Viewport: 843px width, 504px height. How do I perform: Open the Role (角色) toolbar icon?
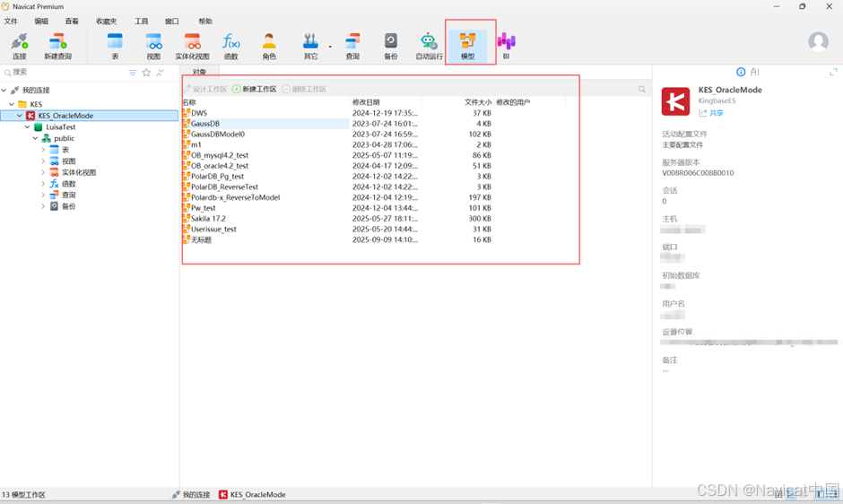point(269,47)
